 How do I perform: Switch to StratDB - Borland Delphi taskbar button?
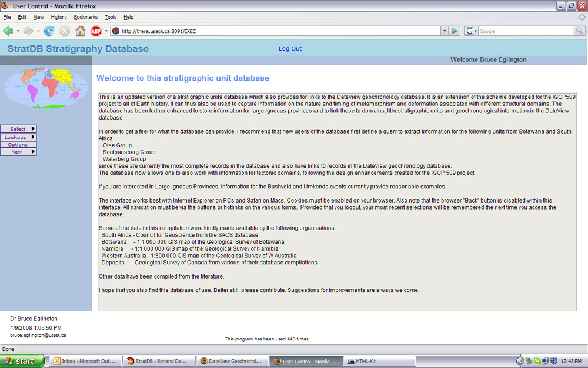(x=159, y=362)
